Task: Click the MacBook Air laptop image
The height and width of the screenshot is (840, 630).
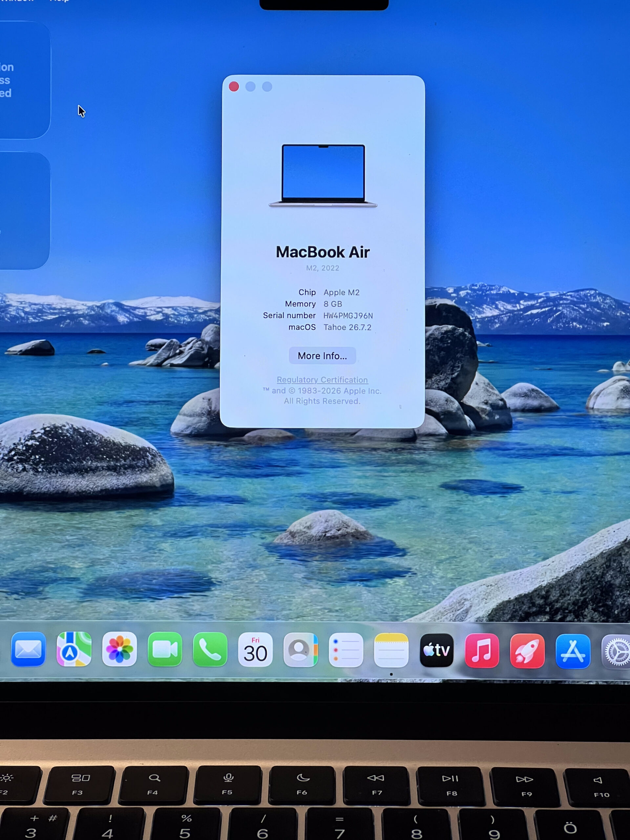Action: (x=323, y=176)
